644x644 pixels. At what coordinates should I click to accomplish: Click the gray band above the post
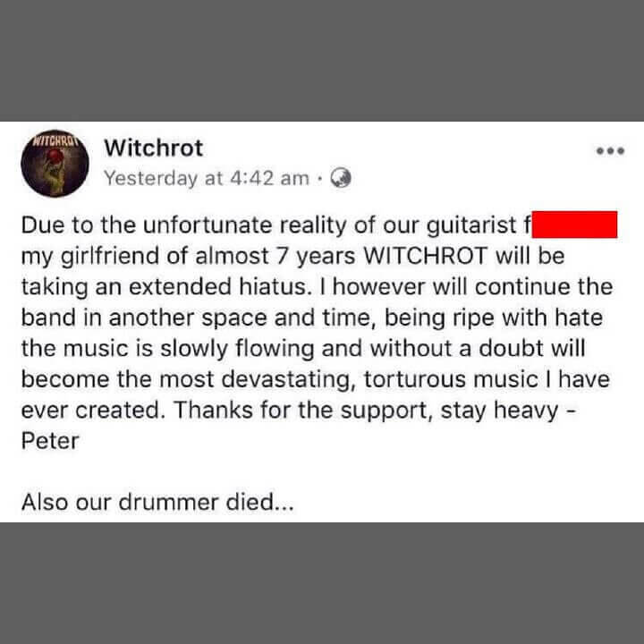point(322,61)
